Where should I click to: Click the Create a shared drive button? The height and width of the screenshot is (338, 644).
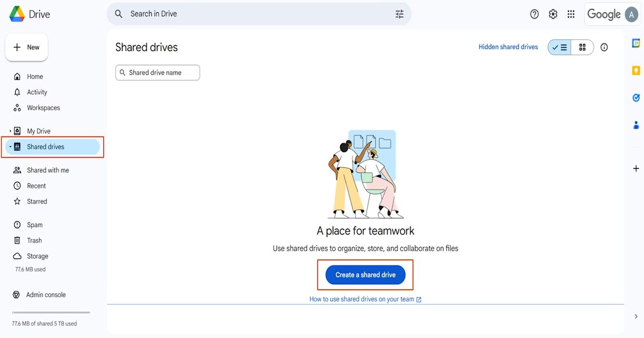coord(365,274)
